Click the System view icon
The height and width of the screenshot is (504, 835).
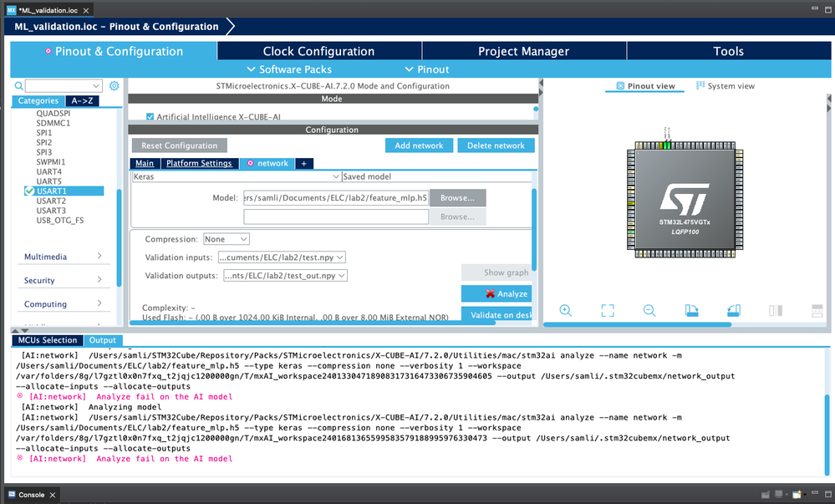[x=700, y=85]
